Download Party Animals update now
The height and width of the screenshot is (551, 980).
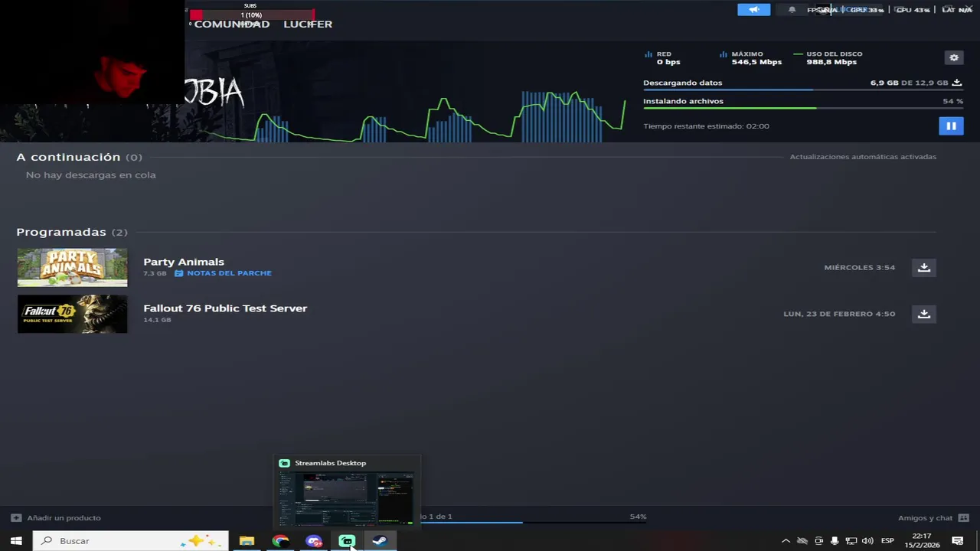click(x=924, y=267)
